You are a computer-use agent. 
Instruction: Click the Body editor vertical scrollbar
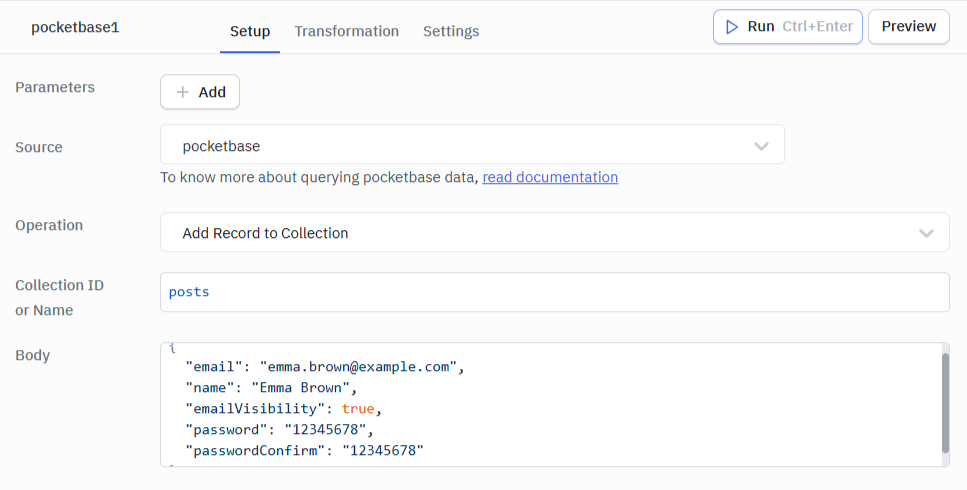[x=943, y=402]
